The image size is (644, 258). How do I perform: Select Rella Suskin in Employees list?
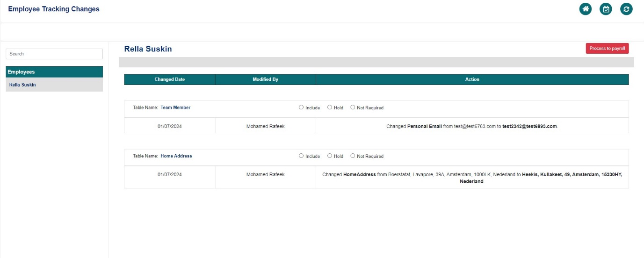point(22,85)
